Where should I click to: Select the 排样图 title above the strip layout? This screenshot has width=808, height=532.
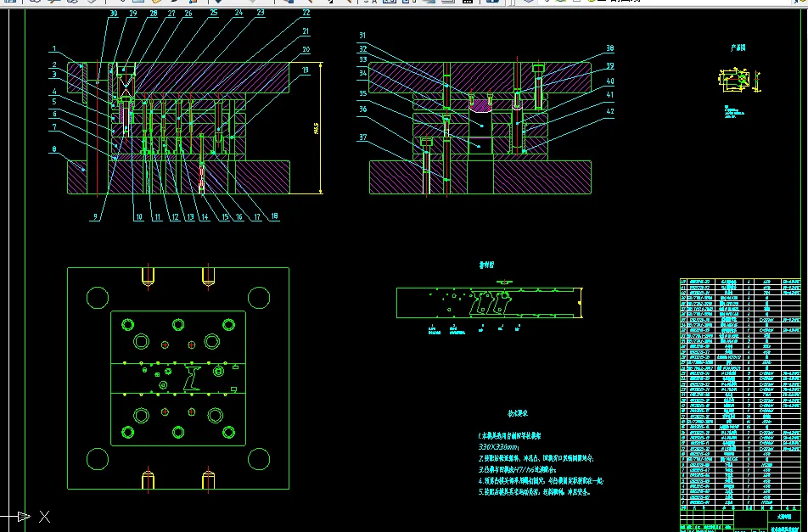pyautogui.click(x=486, y=265)
